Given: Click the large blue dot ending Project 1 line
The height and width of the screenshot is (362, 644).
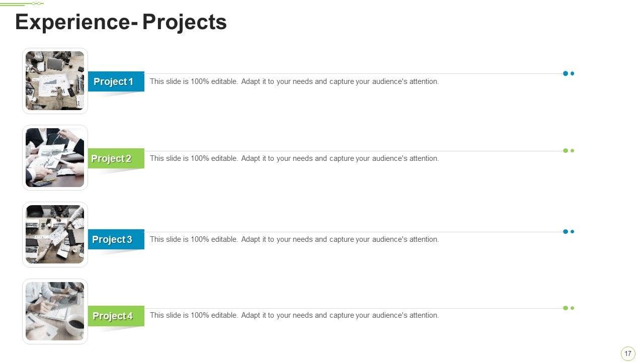Looking at the screenshot, I should tap(566, 73).
